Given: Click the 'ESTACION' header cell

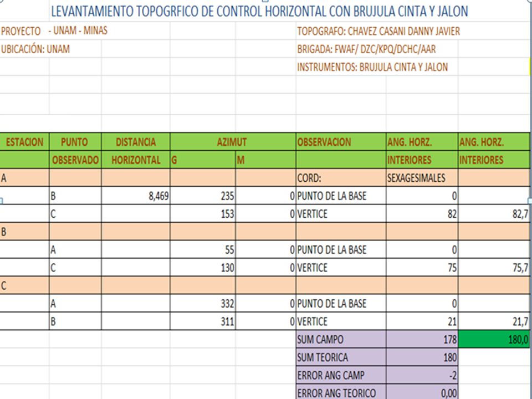Looking at the screenshot, I should 24,142.
